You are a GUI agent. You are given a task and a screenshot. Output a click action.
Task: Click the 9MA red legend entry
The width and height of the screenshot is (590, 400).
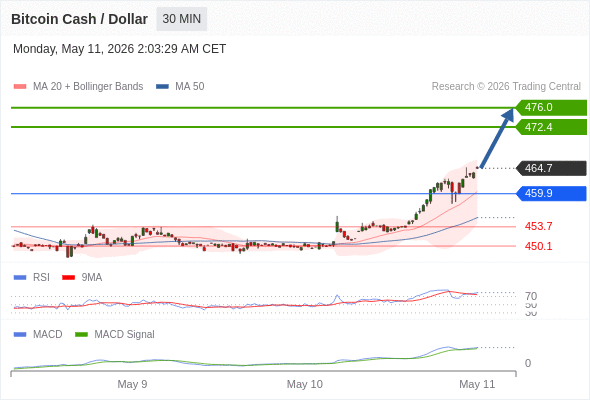tap(82, 277)
